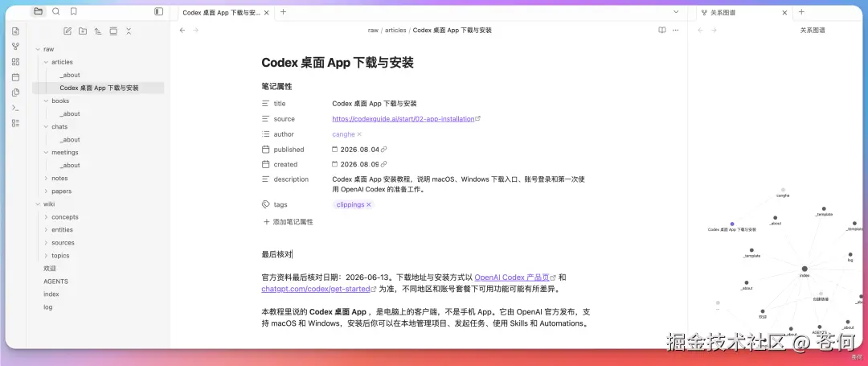This screenshot has width=868, height=366.
Task: Open the codexguide.ai source link
Action: pyautogui.click(x=403, y=119)
